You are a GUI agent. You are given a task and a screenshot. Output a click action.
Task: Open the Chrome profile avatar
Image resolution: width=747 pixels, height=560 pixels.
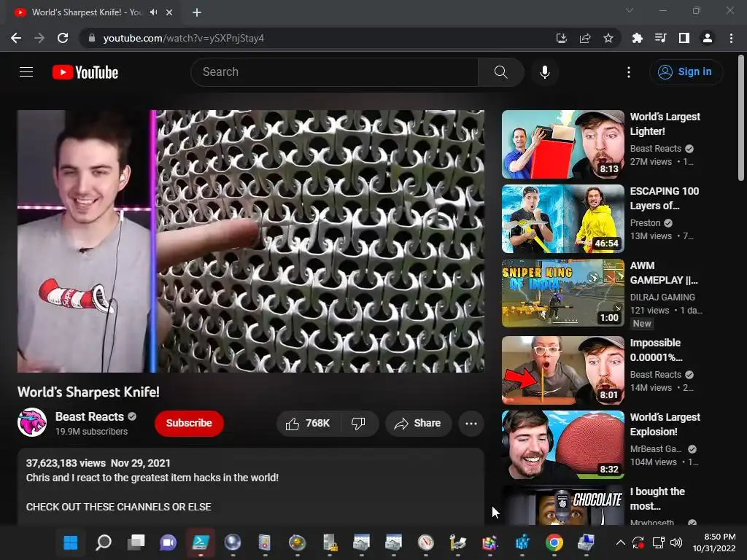click(x=708, y=38)
